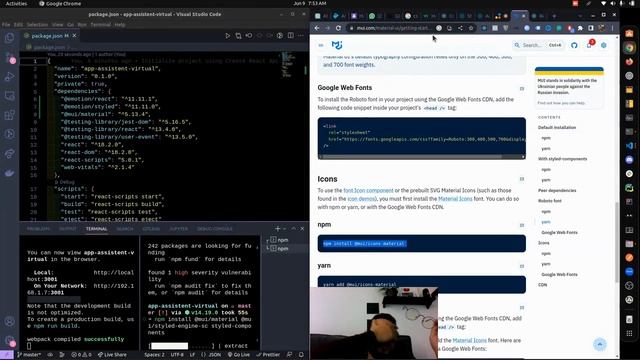This screenshot has height=360, width=640.
Task: Start Live Share from status bar
Action: [x=112, y=355]
